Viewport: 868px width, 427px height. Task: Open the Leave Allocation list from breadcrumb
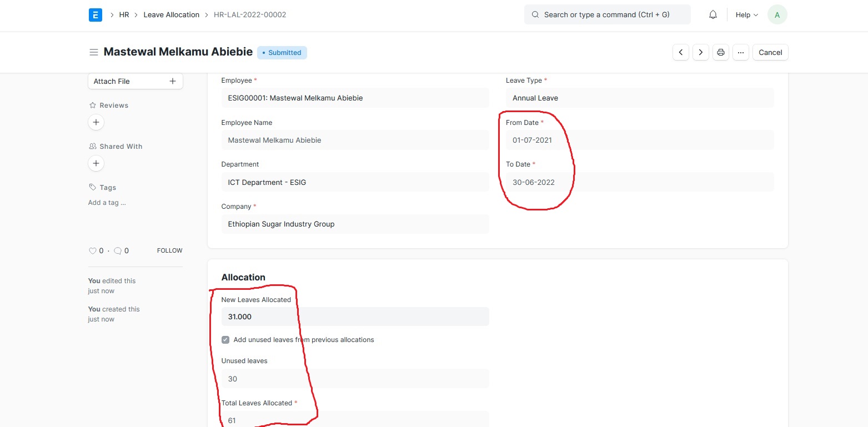pyautogui.click(x=171, y=14)
